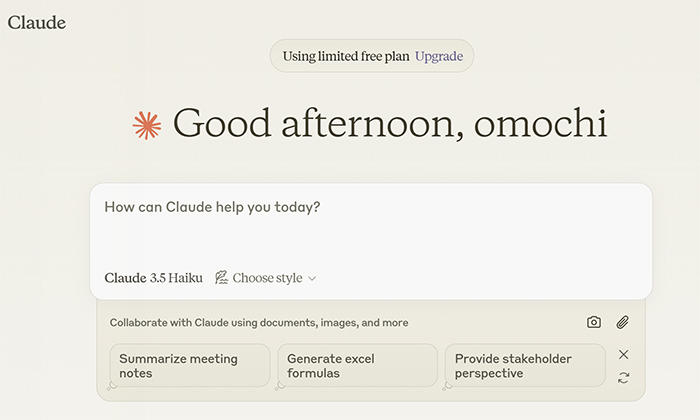Select the Provide stakeholder perspective suggestion
The image size is (700, 420).
tap(525, 366)
